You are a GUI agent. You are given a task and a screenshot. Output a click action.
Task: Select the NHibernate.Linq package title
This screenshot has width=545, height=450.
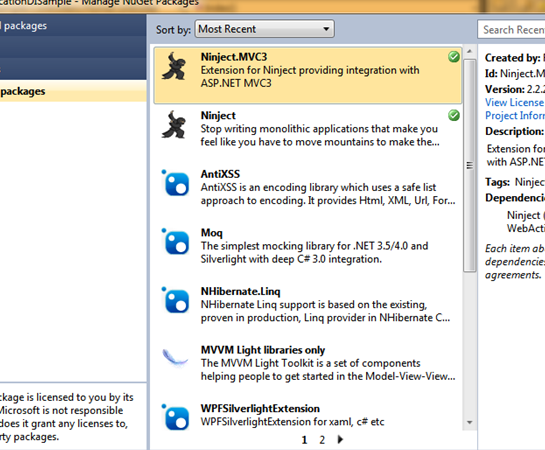241,292
